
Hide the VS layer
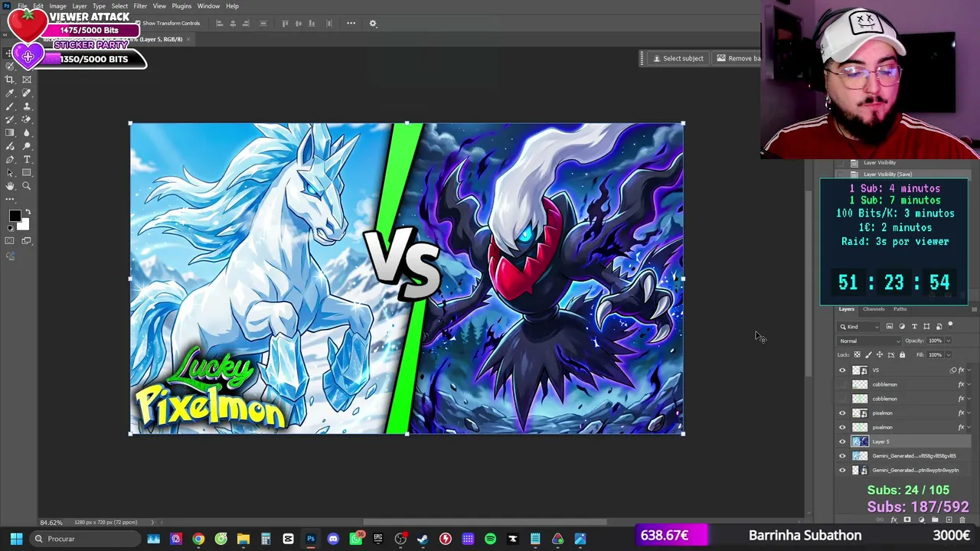click(843, 370)
